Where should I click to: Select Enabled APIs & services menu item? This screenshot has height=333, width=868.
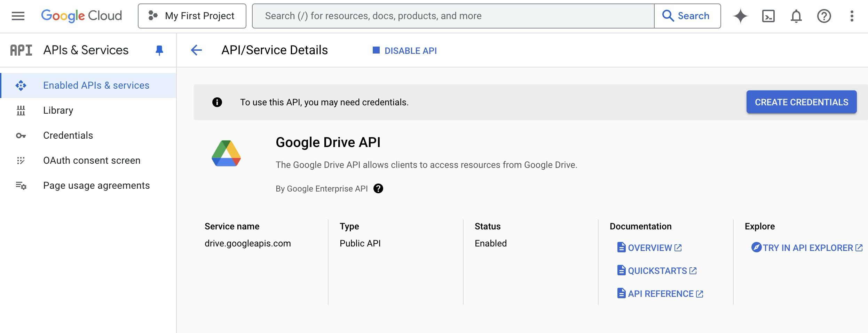point(88,86)
